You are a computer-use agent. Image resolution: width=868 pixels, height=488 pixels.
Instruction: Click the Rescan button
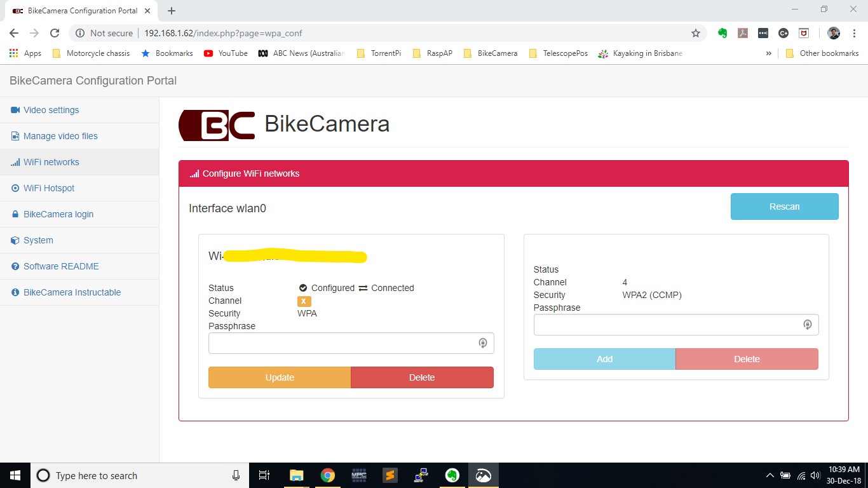(x=785, y=207)
